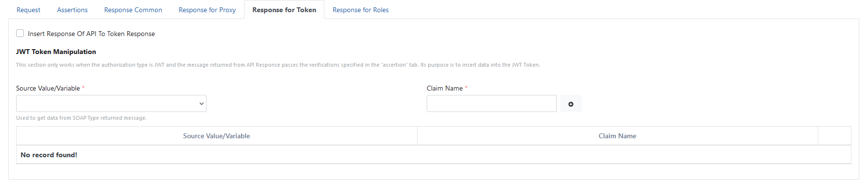
Task: Click the Response for Token tab
Action: coord(284,10)
